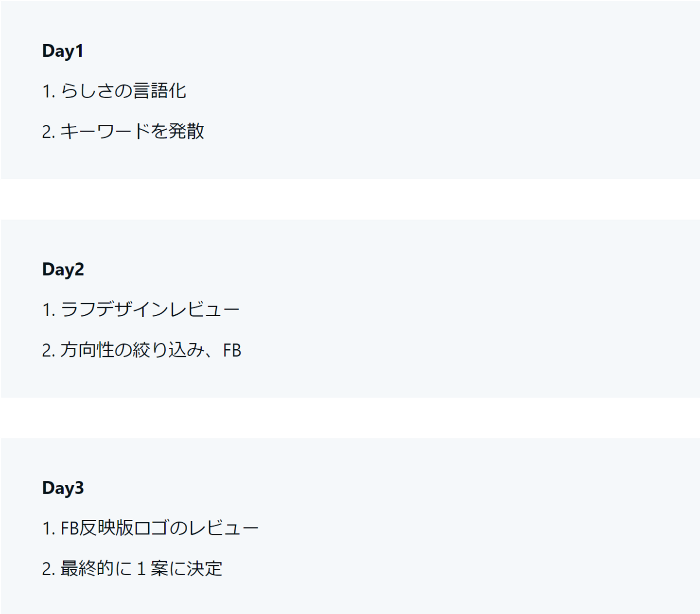Click number 2 marker under Day2
Image resolution: width=700 pixels, height=614 pixels.
coord(48,351)
